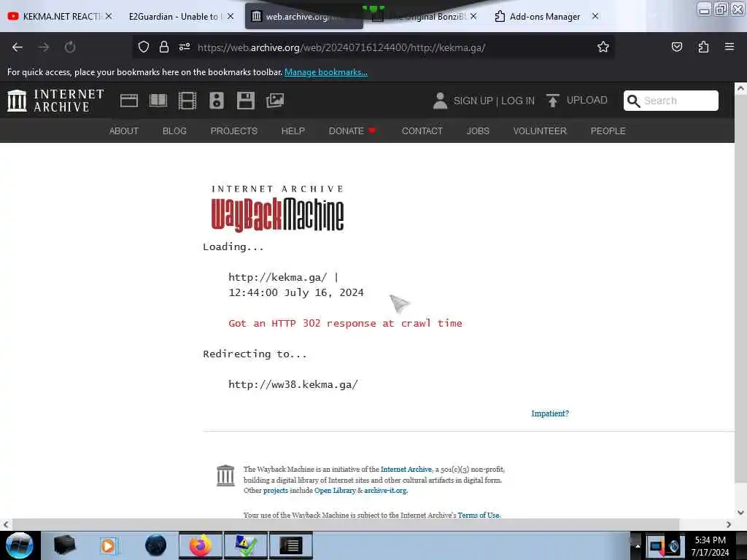Bookmark this page with the star icon
Image resolution: width=747 pixels, height=560 pixels.
click(603, 47)
